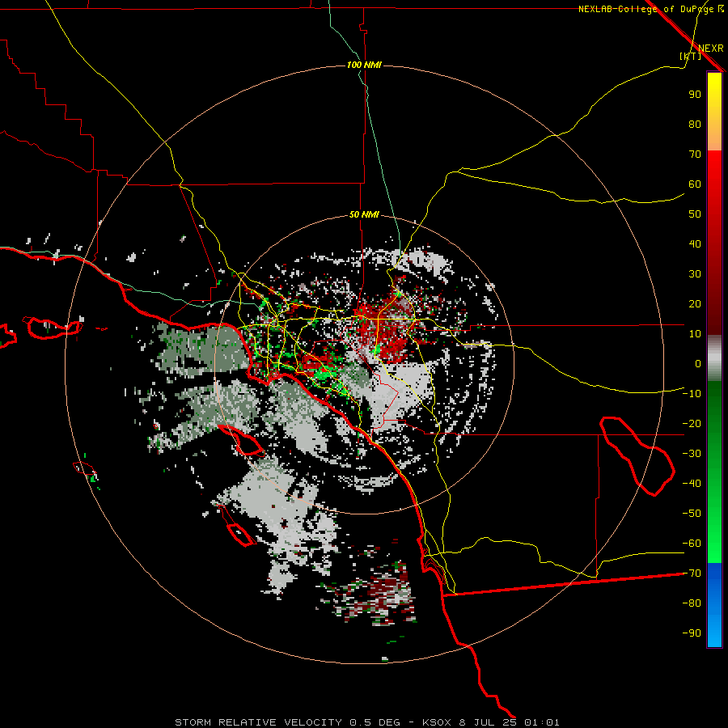Image resolution: width=728 pixels, height=728 pixels.
Task: Select the "-80" value on velocity scale
Action: click(x=692, y=603)
